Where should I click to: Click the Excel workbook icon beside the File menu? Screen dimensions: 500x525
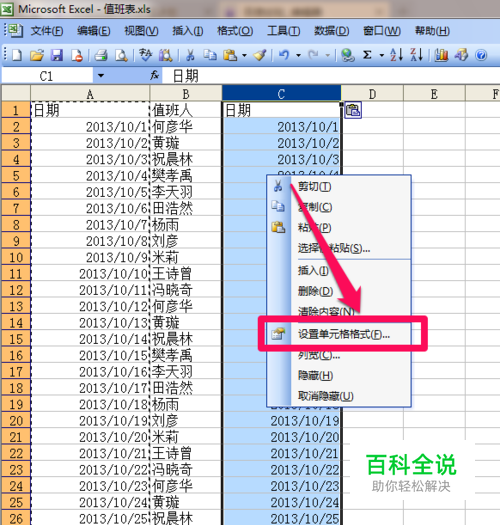pyautogui.click(x=15, y=31)
